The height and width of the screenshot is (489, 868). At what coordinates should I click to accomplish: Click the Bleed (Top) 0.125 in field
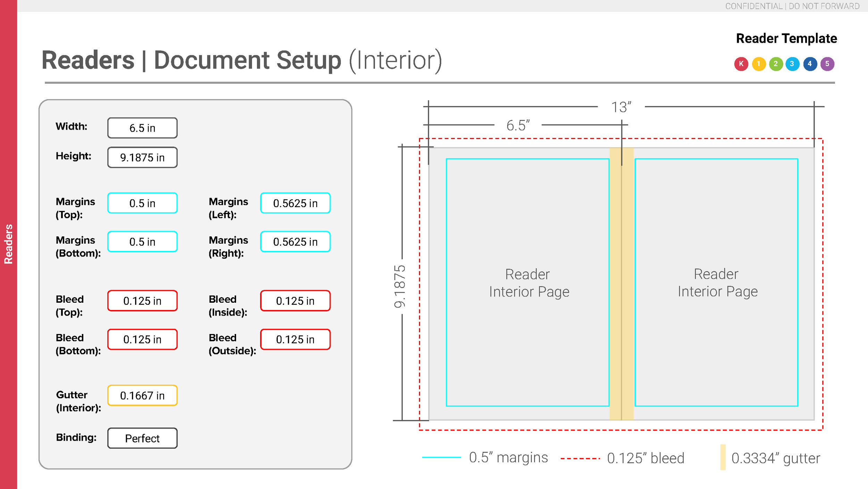(142, 301)
